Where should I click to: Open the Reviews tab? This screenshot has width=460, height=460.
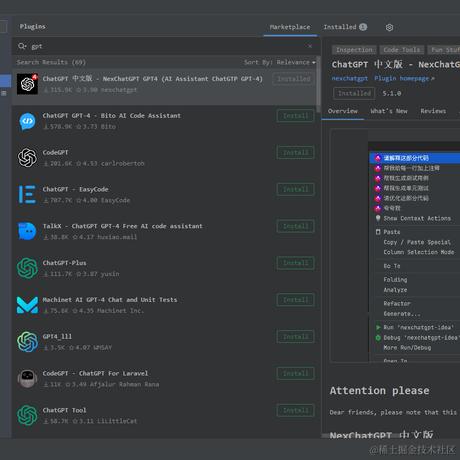[433, 111]
